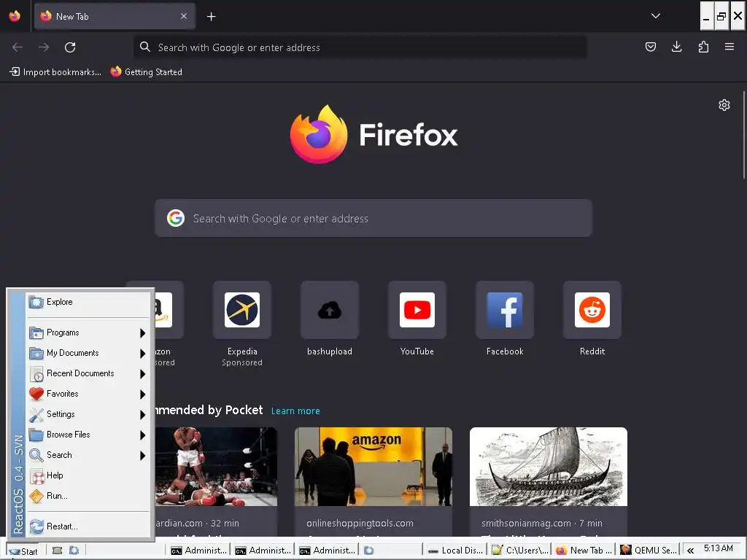Open the boxing match story thumbnail
This screenshot has width=747, height=560.
[216, 466]
